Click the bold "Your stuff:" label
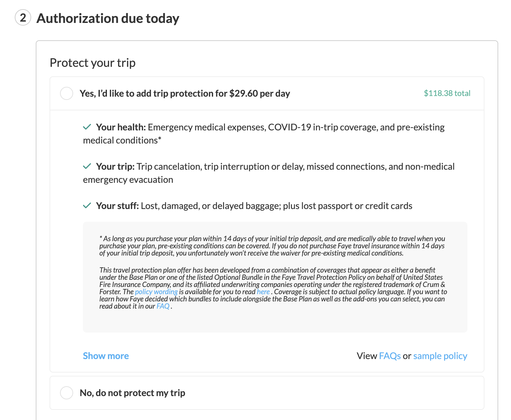 pos(117,206)
